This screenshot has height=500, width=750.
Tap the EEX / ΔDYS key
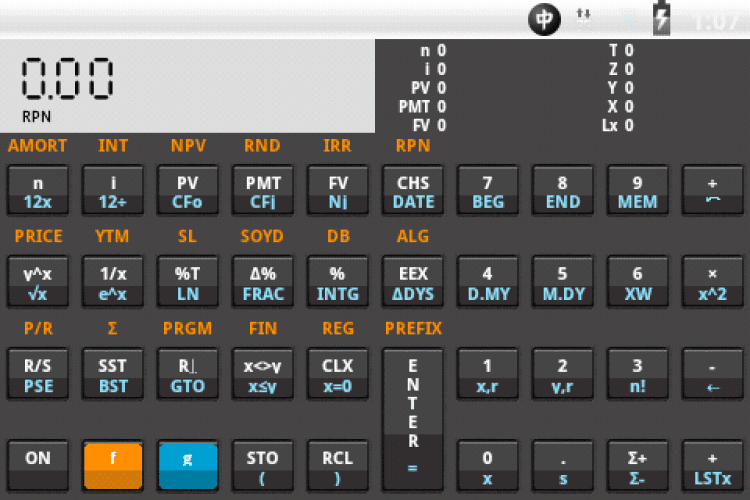tap(413, 282)
